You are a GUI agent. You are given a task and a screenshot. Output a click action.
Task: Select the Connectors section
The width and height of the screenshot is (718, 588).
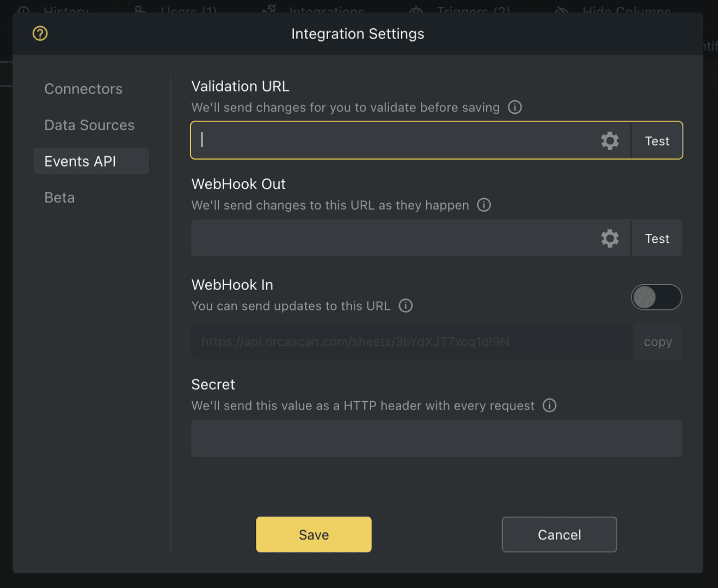(x=83, y=89)
